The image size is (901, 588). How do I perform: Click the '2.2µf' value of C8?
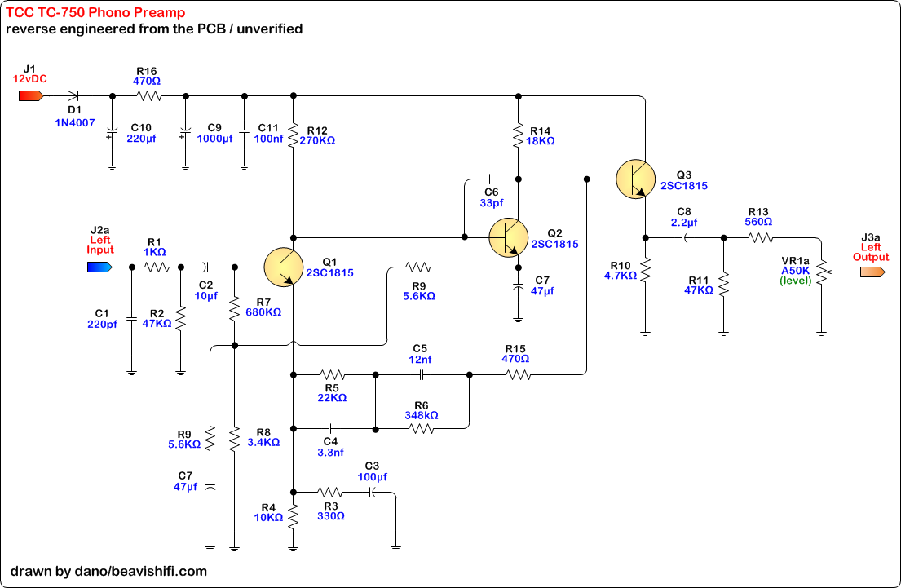click(684, 223)
